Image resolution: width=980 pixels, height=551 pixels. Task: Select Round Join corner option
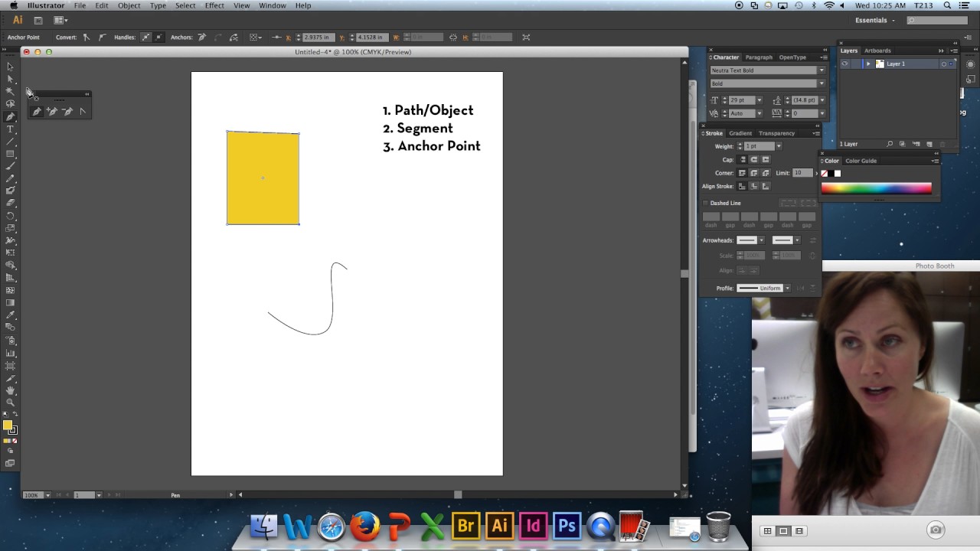[754, 173]
